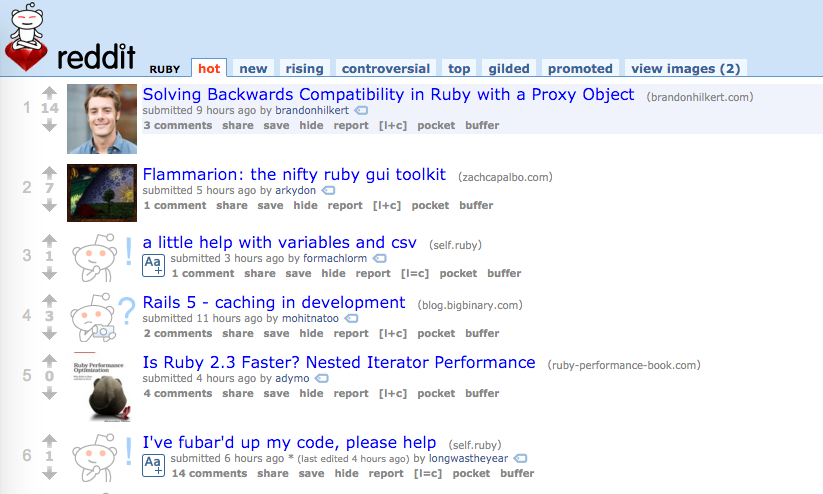Hide the Is Ruby 2.3 Faster post

point(311,393)
